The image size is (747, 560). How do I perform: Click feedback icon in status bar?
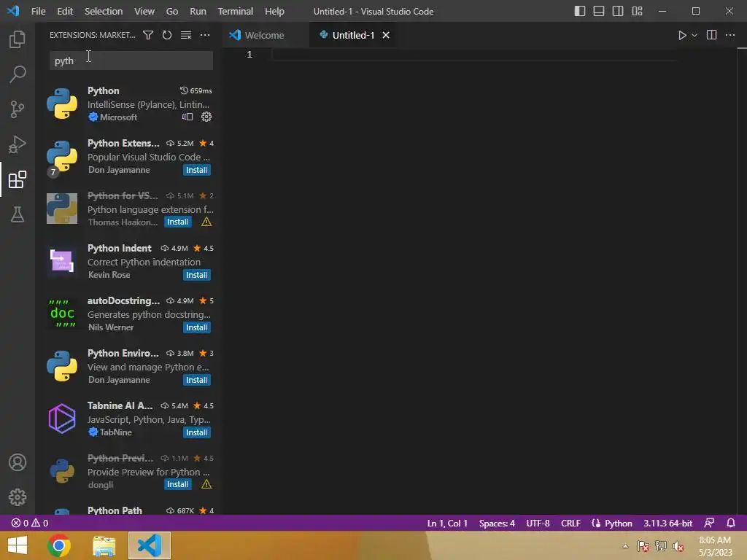[x=709, y=523]
